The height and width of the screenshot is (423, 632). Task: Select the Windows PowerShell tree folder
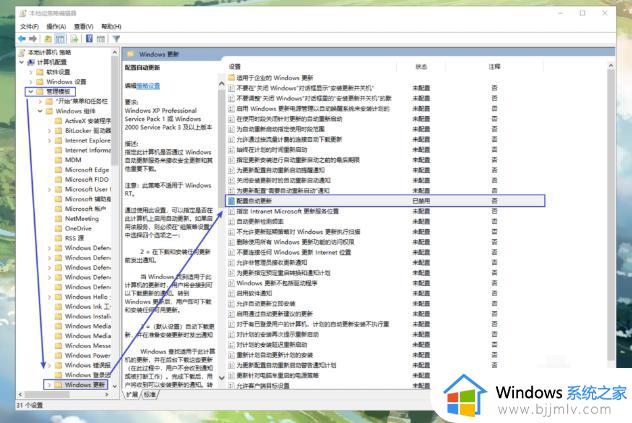click(x=87, y=355)
